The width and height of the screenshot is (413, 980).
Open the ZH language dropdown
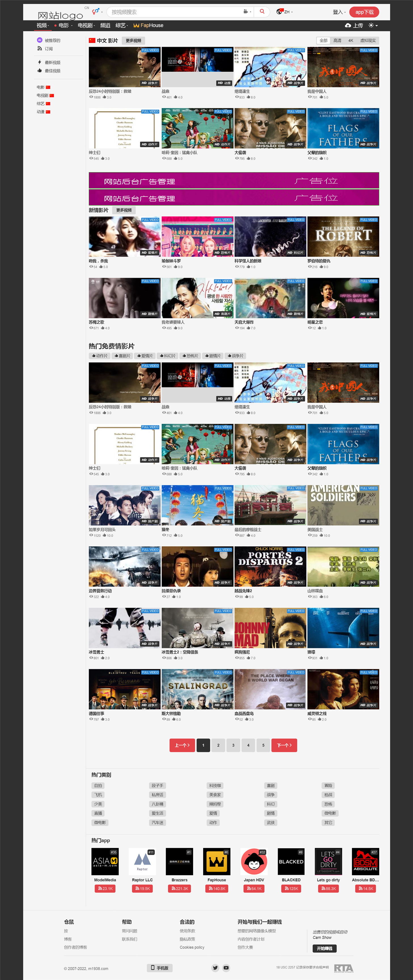click(x=284, y=12)
